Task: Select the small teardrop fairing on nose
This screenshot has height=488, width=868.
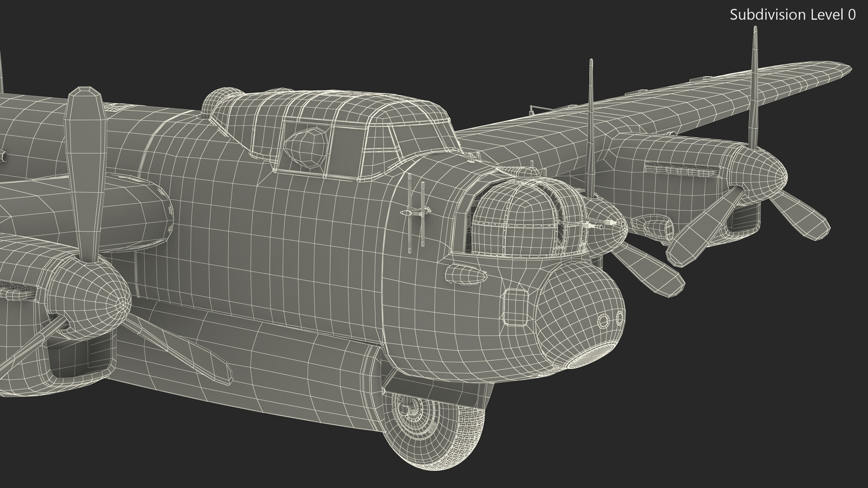Action: (466, 273)
